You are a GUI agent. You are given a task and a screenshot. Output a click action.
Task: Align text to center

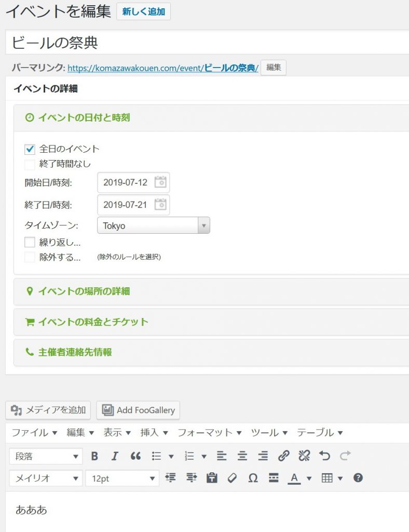coord(242,456)
